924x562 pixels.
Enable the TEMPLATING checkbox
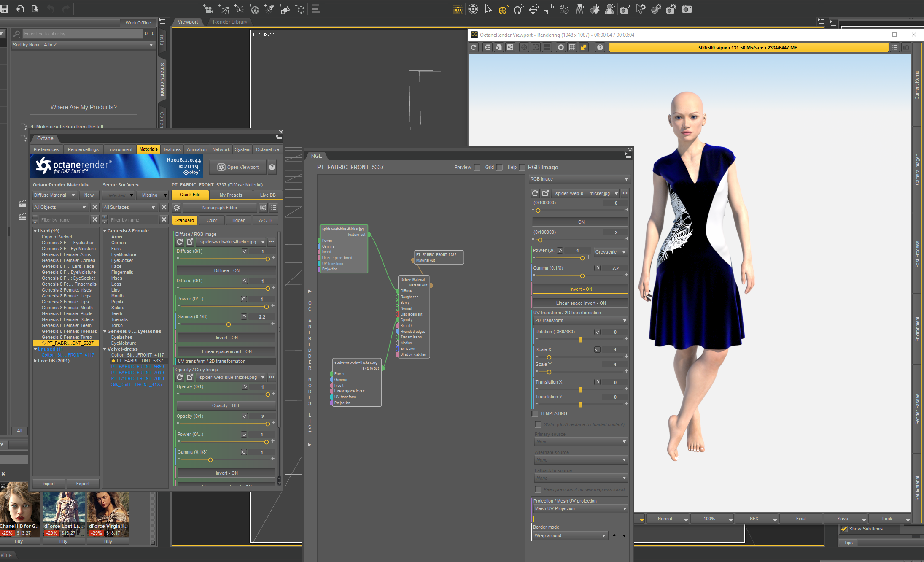(535, 413)
